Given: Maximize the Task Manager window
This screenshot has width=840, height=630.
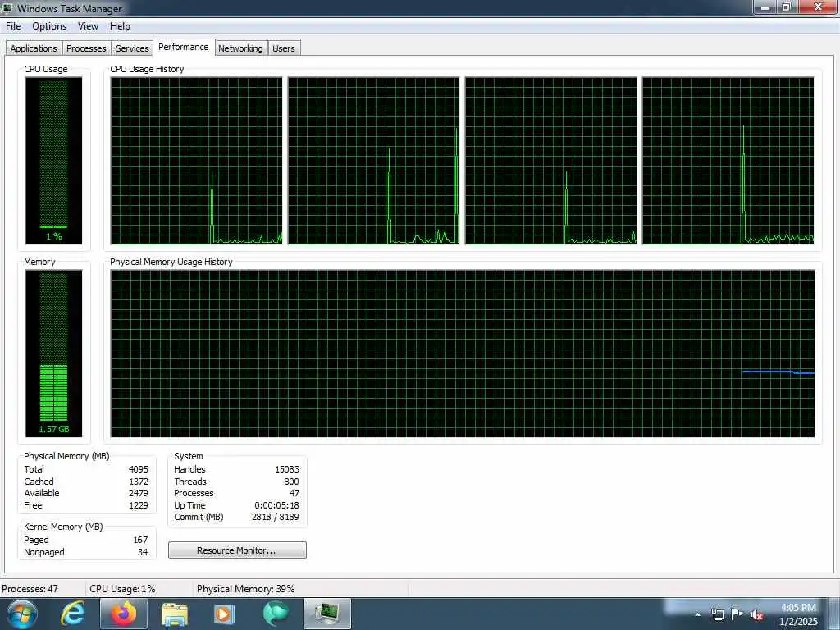Looking at the screenshot, I should (787, 7).
